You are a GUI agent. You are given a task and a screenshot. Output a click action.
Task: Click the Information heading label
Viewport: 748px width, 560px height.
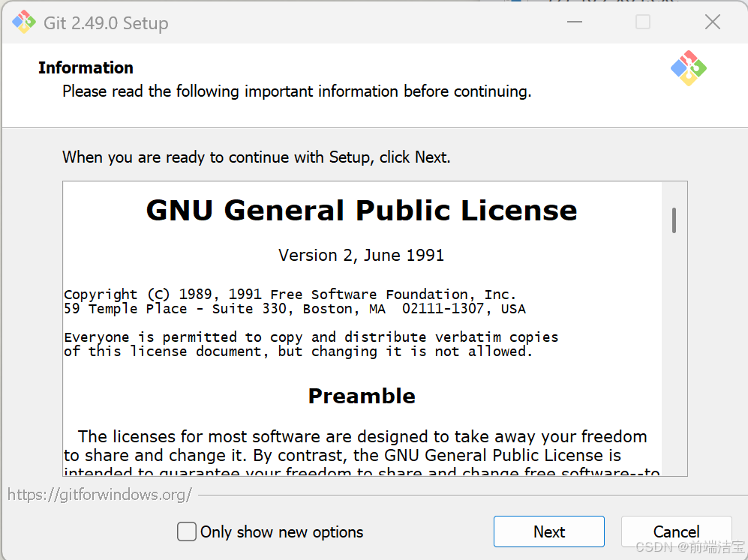point(86,67)
